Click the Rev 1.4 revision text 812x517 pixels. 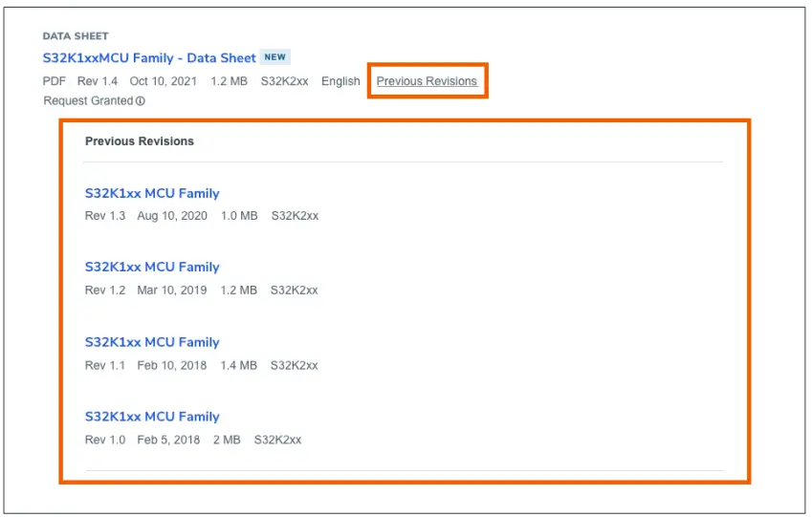pos(98,81)
